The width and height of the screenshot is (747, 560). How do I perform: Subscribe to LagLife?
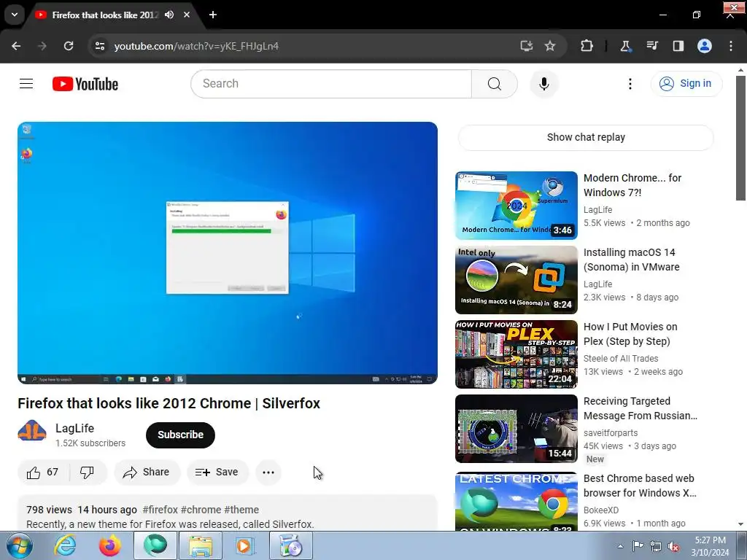click(x=181, y=435)
